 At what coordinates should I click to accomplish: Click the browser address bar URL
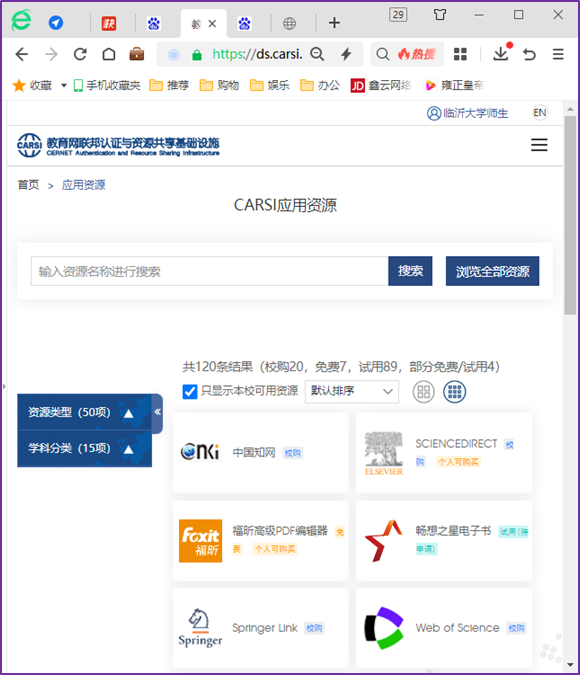[257, 54]
